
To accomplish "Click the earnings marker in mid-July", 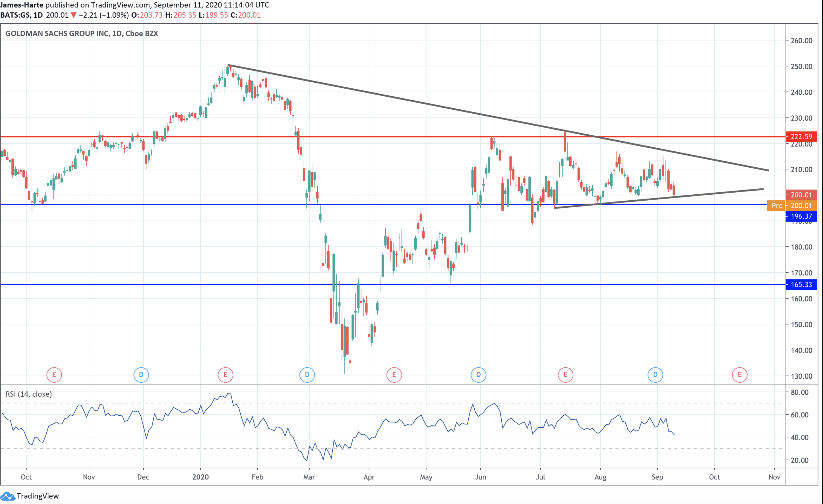I will (565, 374).
